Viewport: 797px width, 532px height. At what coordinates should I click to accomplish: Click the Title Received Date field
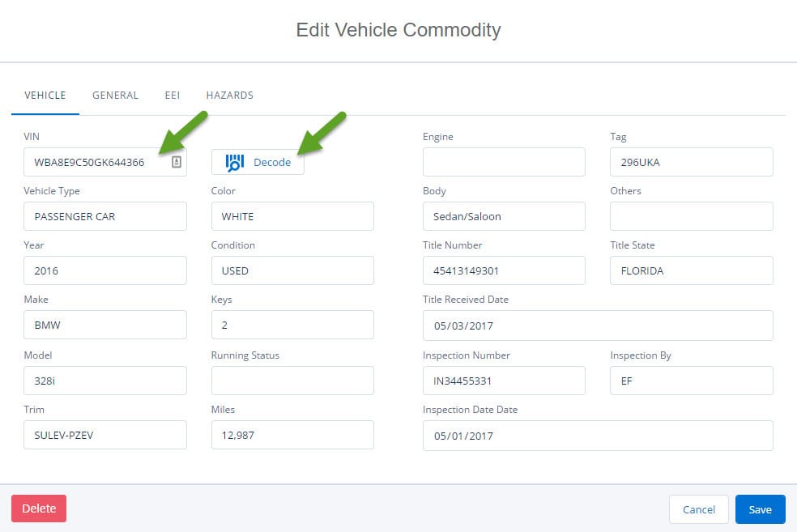coord(598,326)
